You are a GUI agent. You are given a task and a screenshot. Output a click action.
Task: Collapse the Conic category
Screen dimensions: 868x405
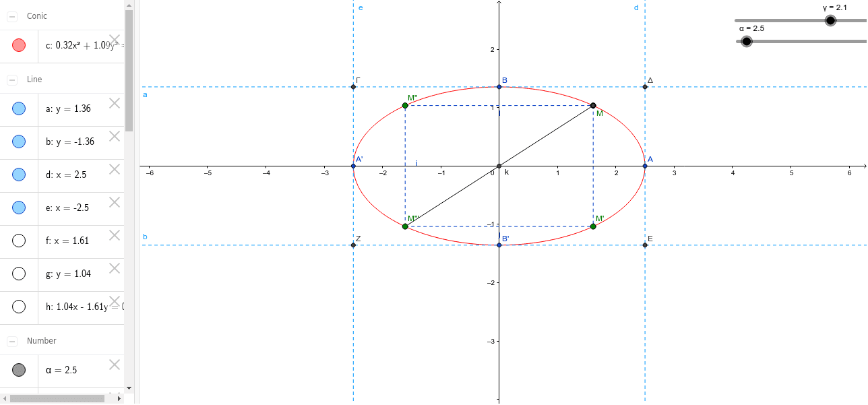point(12,16)
